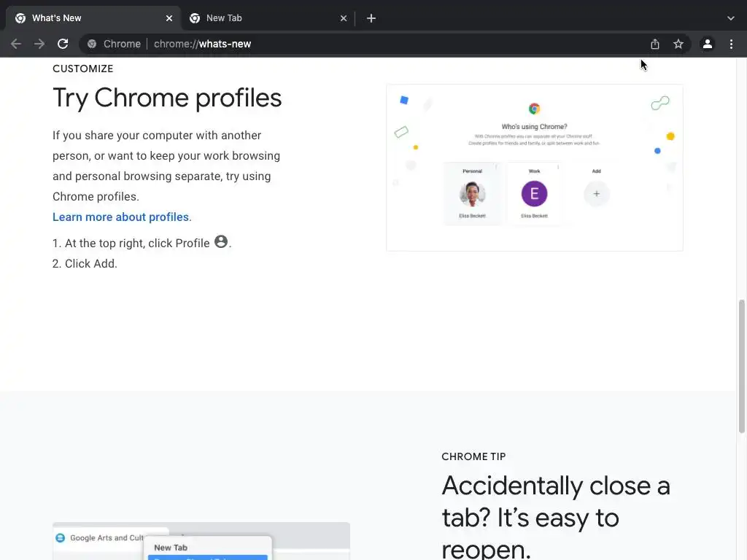747x560 pixels.
Task: Close the New Tab tab
Action: (344, 18)
